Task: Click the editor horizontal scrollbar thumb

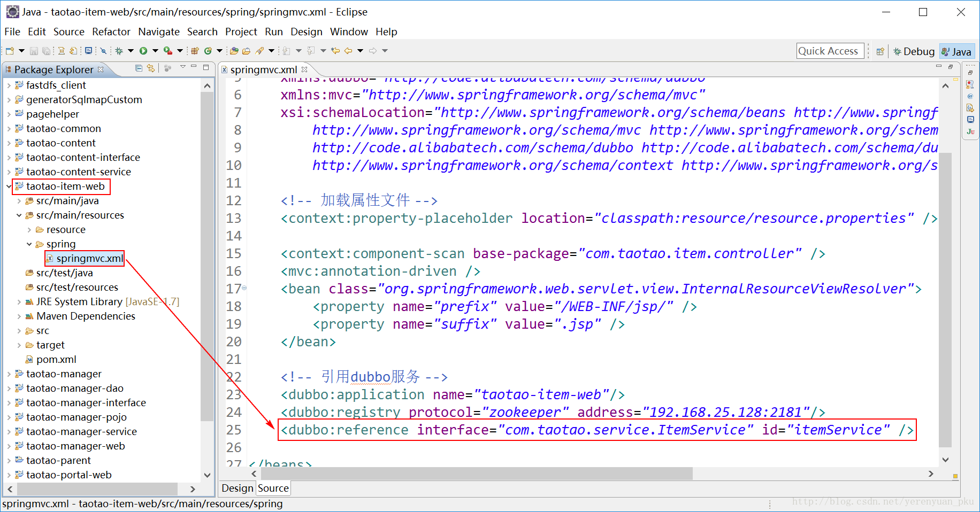Action: pyautogui.click(x=477, y=474)
